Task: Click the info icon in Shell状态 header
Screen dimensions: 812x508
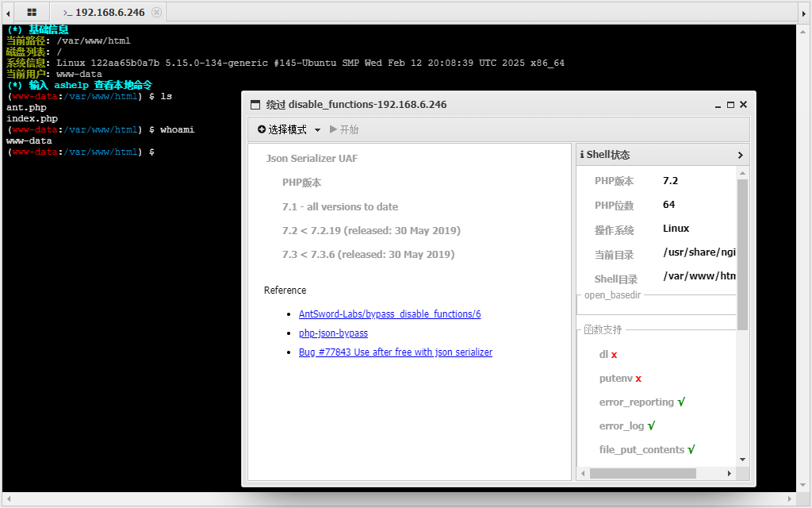Action: pos(582,155)
